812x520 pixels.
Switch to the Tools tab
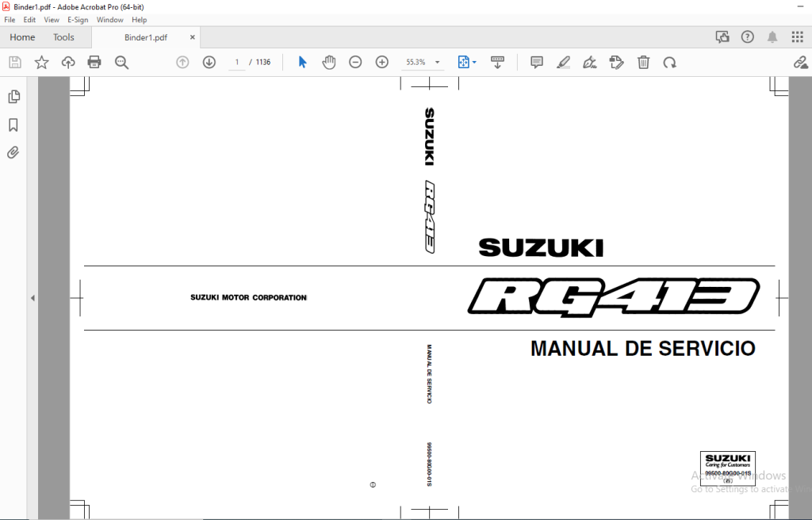[63, 37]
